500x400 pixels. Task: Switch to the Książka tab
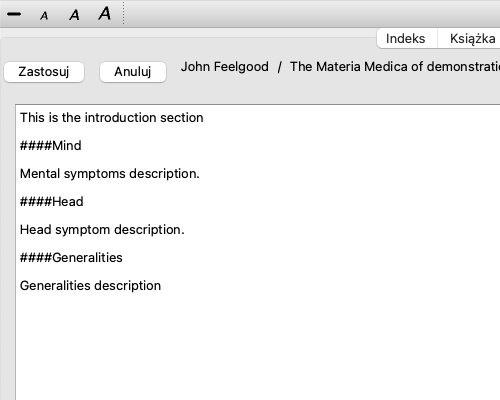click(x=472, y=39)
